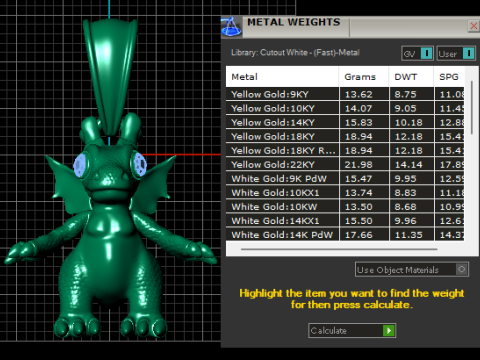The width and height of the screenshot is (480, 360).
Task: Select the White Gold:14KX1 row
Action: [345, 221]
